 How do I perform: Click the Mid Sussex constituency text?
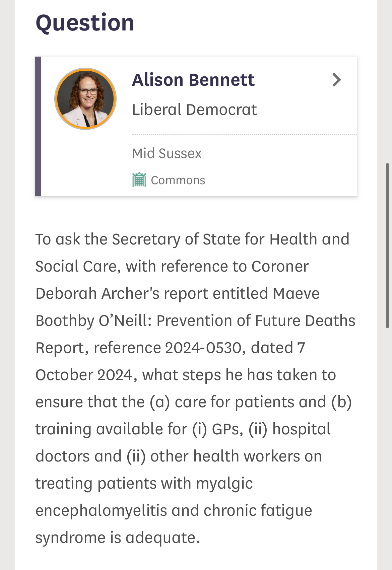click(167, 153)
